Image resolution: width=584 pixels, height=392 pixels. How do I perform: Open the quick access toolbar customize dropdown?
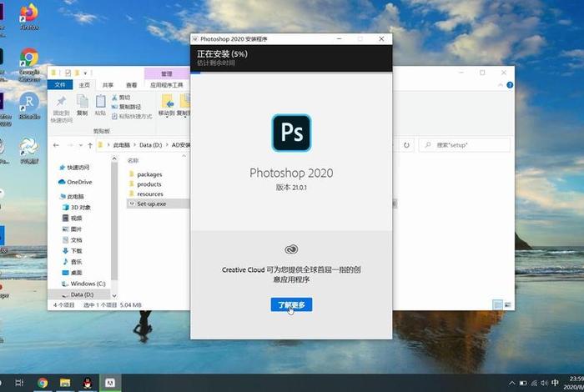tap(85, 73)
